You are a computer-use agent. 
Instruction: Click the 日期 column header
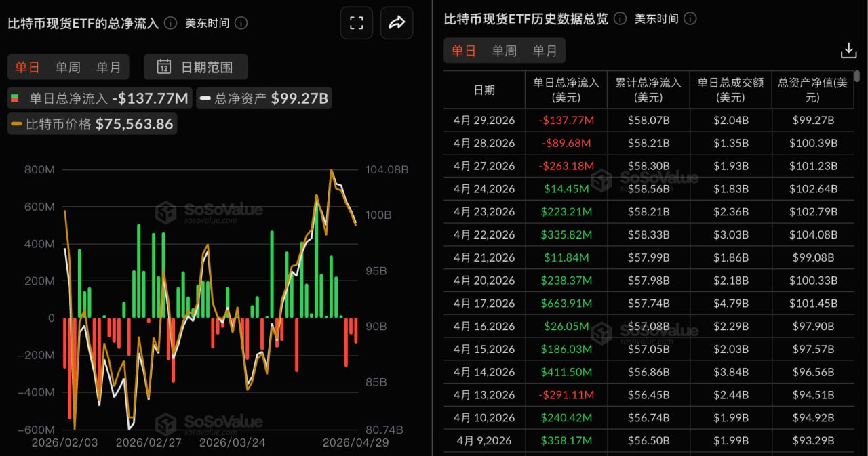point(484,89)
